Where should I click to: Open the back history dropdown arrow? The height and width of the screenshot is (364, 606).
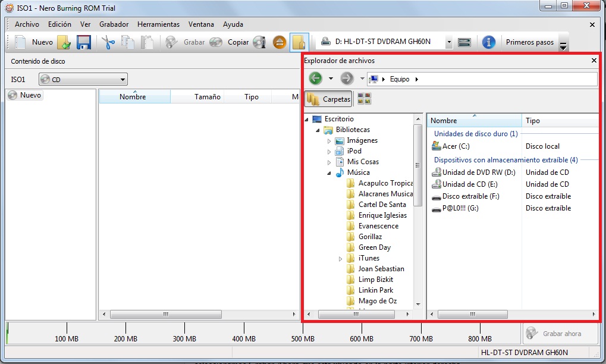coord(331,79)
